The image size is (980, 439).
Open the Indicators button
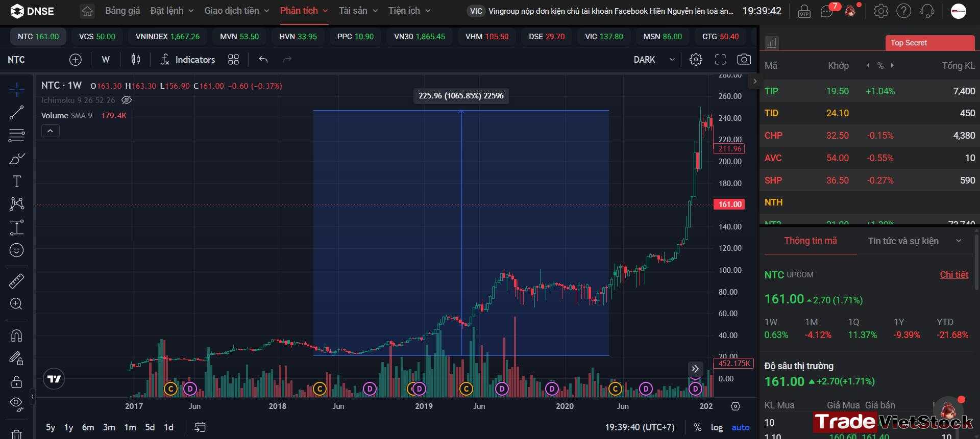pyautogui.click(x=187, y=60)
